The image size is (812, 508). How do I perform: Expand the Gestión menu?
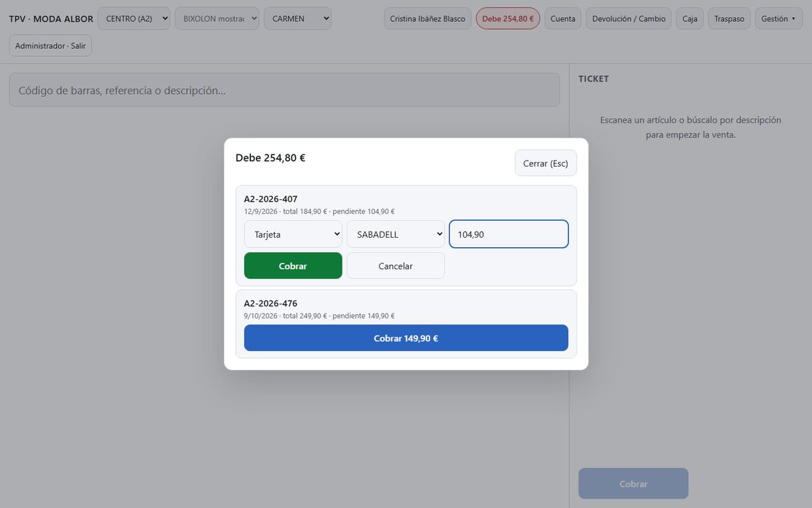(778, 18)
